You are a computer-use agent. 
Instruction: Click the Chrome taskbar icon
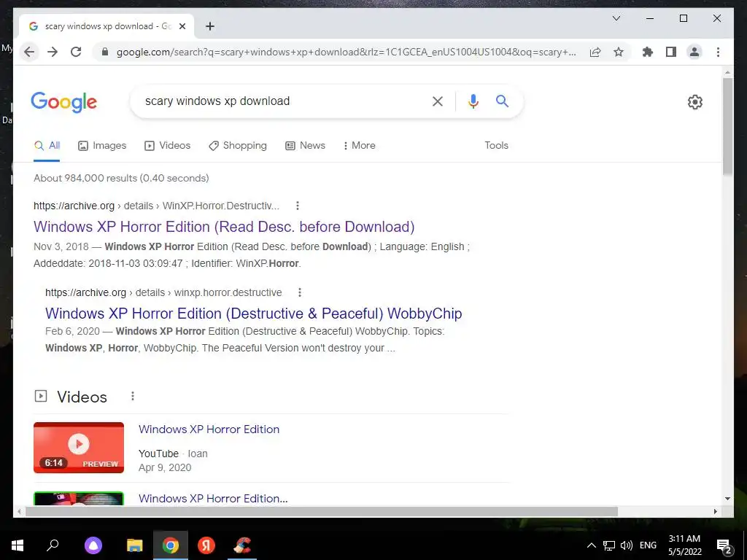coord(171,545)
